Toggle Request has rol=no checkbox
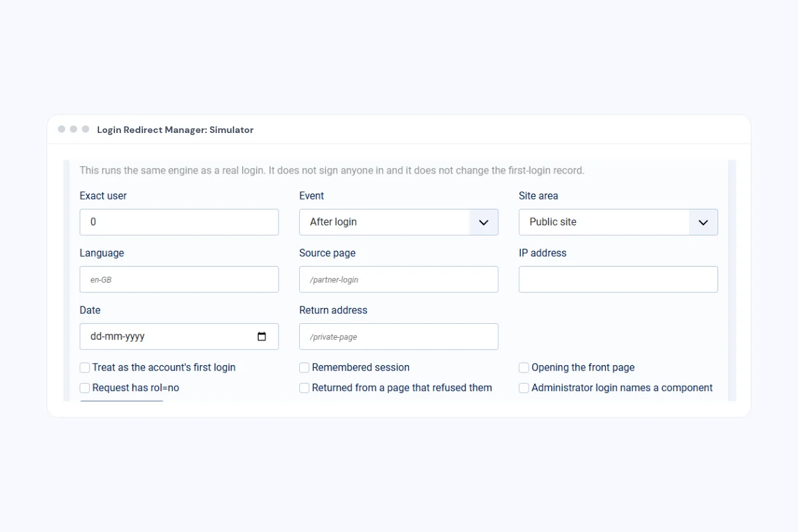The height and width of the screenshot is (532, 798). (84, 388)
